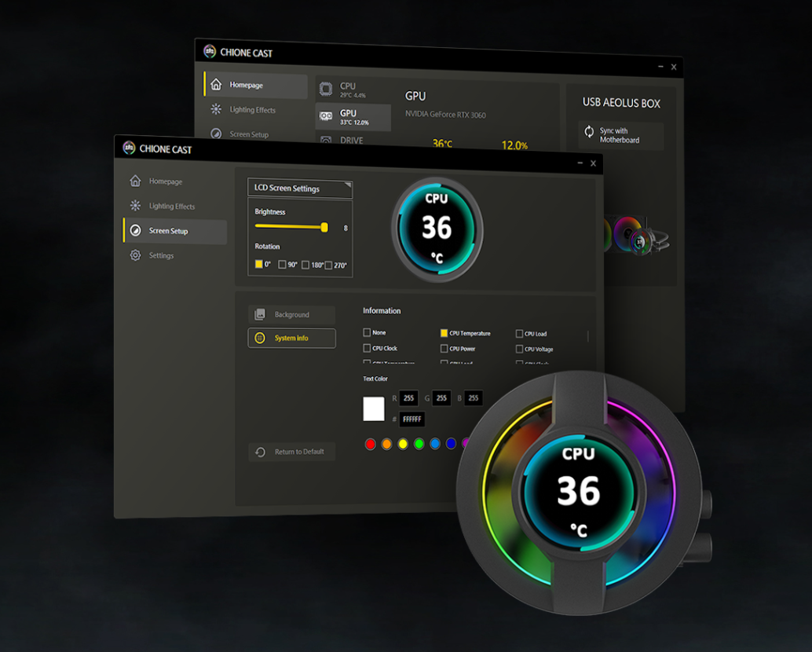
Task: Pick the green preset color dot
Action: [419, 444]
